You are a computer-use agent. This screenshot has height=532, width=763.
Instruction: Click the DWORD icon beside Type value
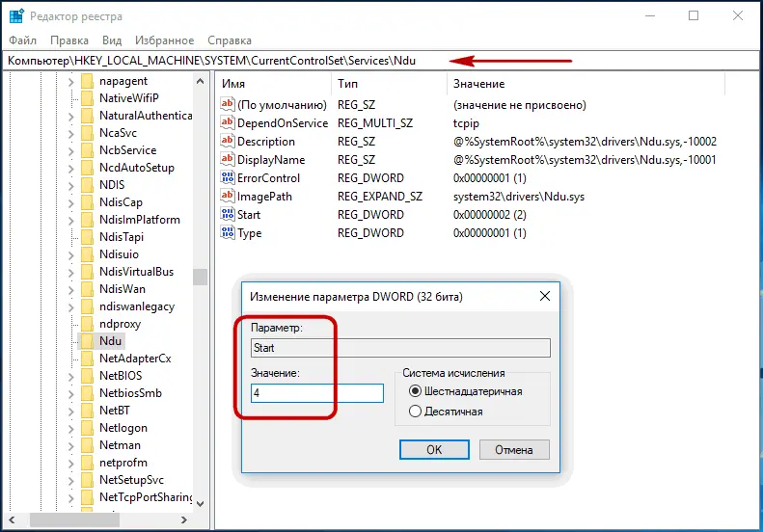(x=228, y=232)
